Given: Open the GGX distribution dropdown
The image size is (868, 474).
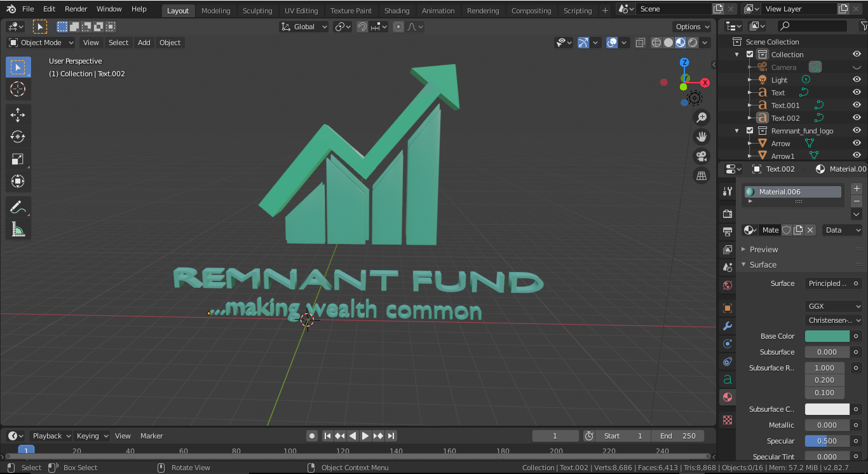Looking at the screenshot, I should click(x=834, y=306).
